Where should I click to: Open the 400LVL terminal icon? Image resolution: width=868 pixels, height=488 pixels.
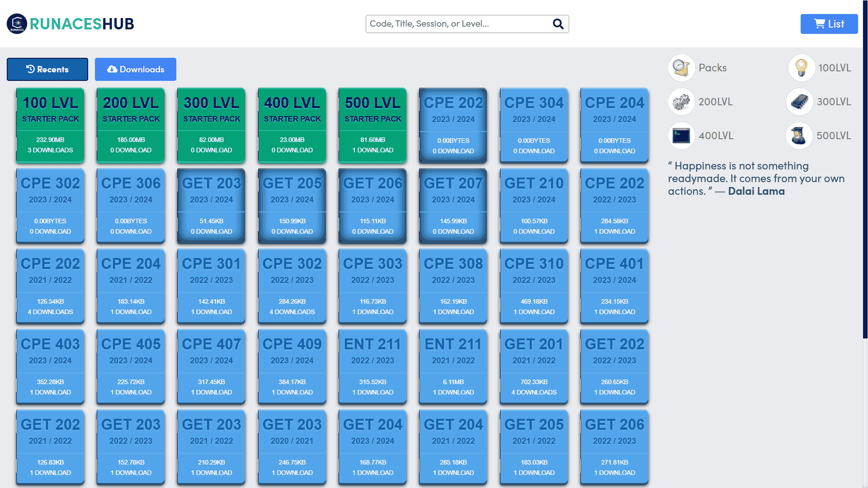pos(681,136)
